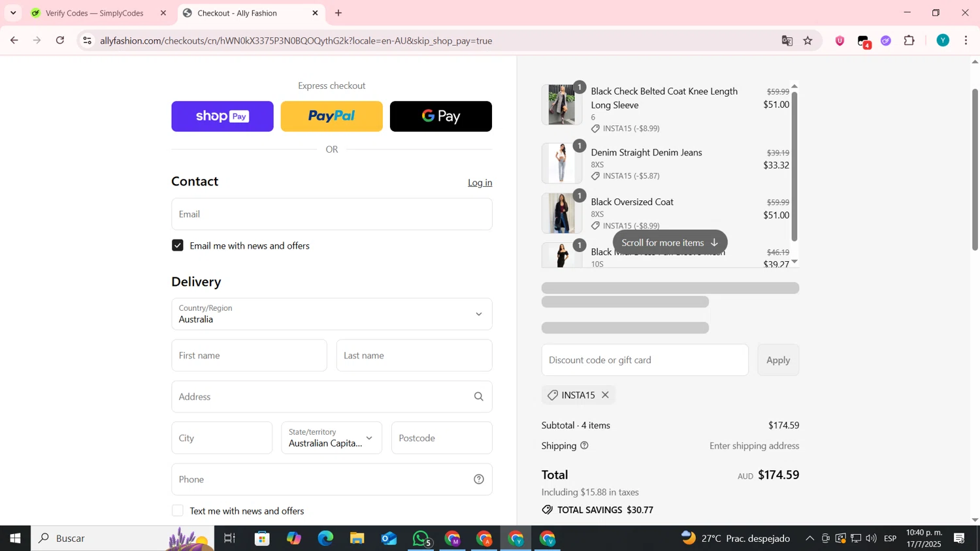Click the address search magnifier icon
Screen dimensions: 980x551
pyautogui.click(x=479, y=396)
